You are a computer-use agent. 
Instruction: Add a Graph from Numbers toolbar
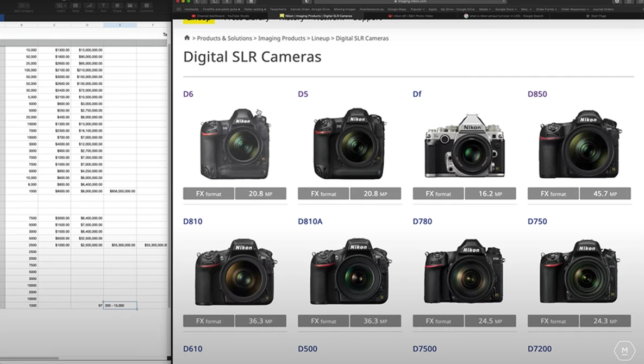point(89,7)
